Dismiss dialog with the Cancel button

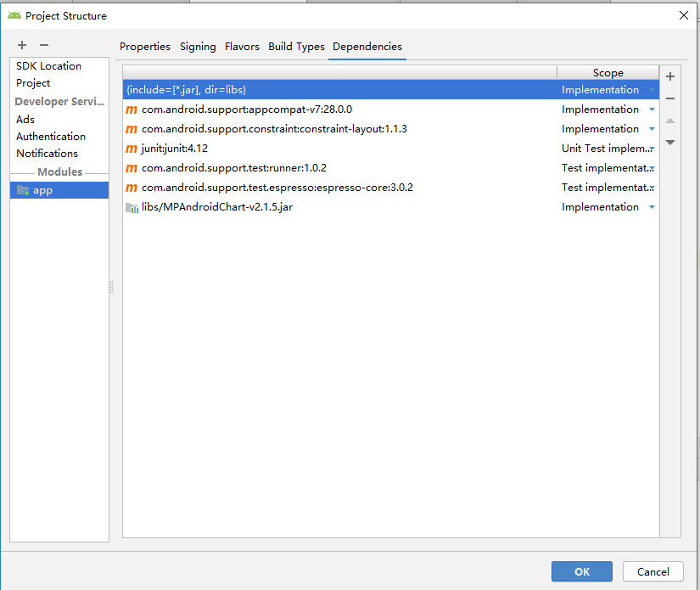click(652, 571)
